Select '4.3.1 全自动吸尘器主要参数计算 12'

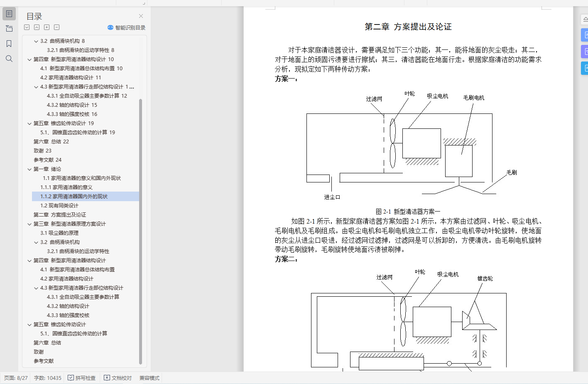point(87,96)
